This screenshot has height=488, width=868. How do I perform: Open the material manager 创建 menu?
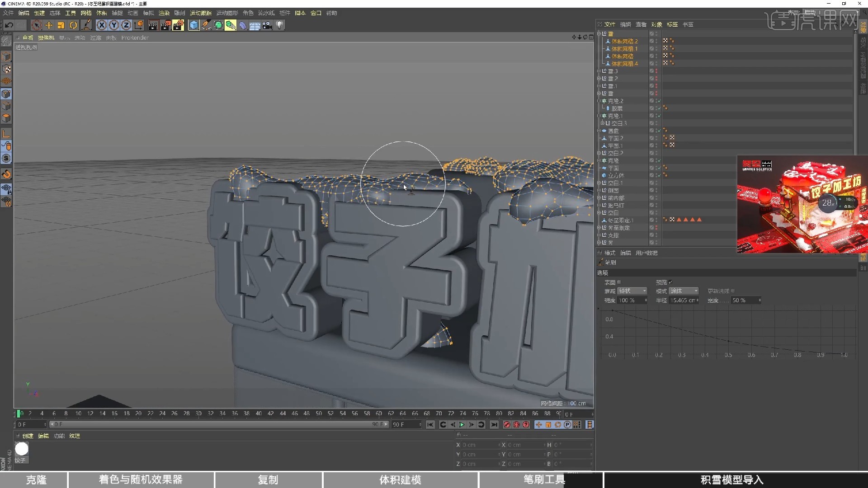click(28, 436)
